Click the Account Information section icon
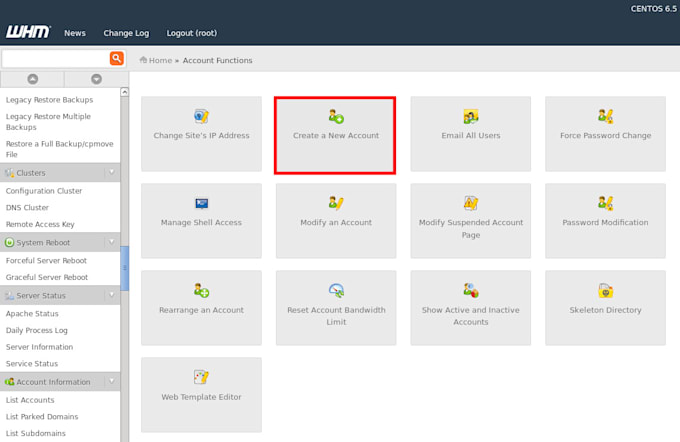680x442 pixels. point(10,382)
